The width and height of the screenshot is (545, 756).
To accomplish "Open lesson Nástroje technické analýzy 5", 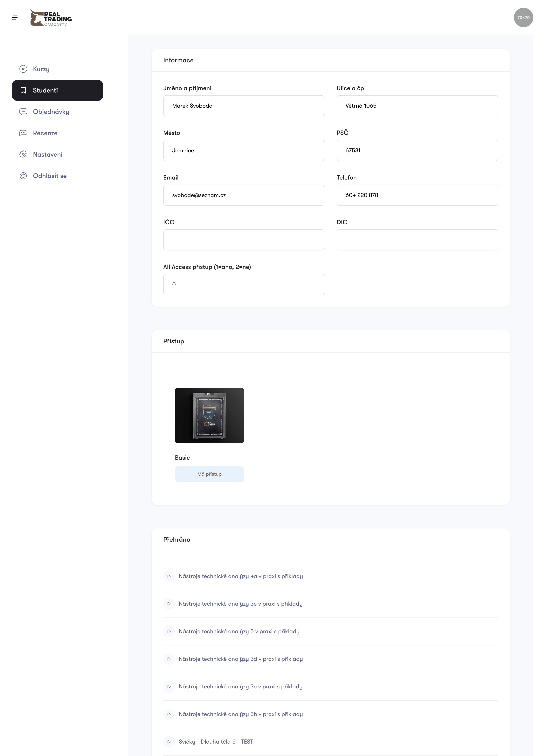I will point(239,631).
